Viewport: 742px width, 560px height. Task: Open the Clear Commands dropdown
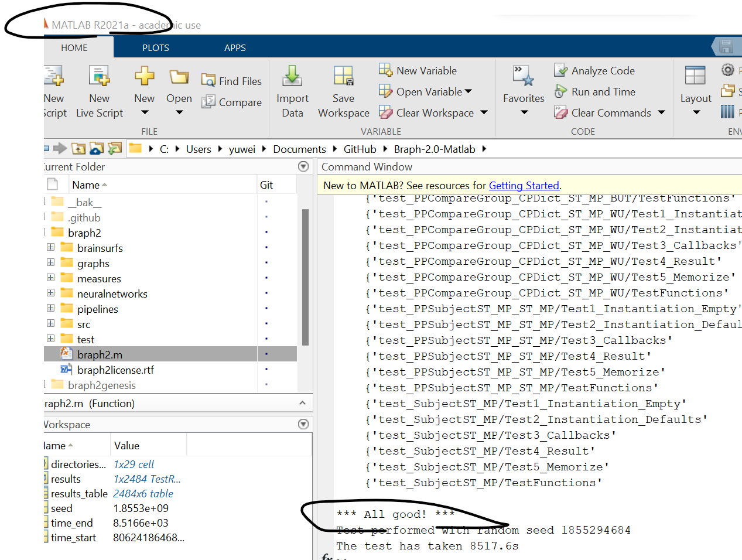660,112
